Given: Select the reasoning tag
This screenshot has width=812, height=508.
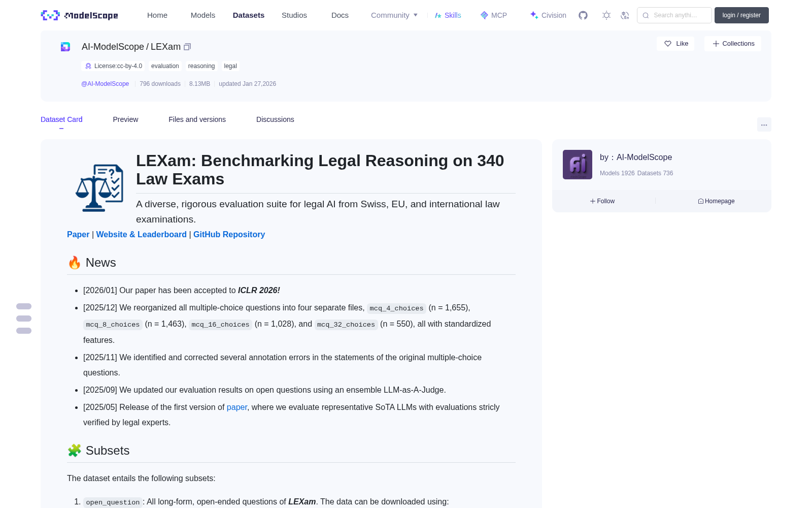Looking at the screenshot, I should 201,66.
